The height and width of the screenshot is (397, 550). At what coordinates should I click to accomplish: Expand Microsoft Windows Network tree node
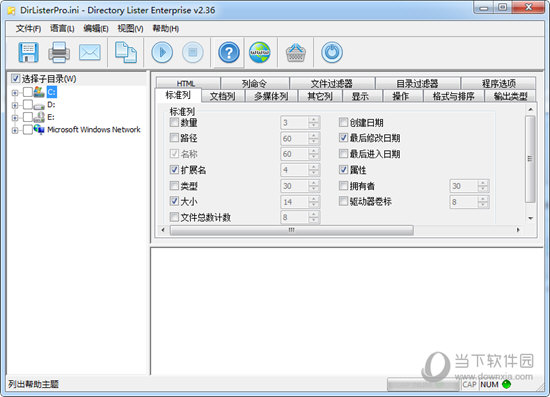[x=15, y=130]
